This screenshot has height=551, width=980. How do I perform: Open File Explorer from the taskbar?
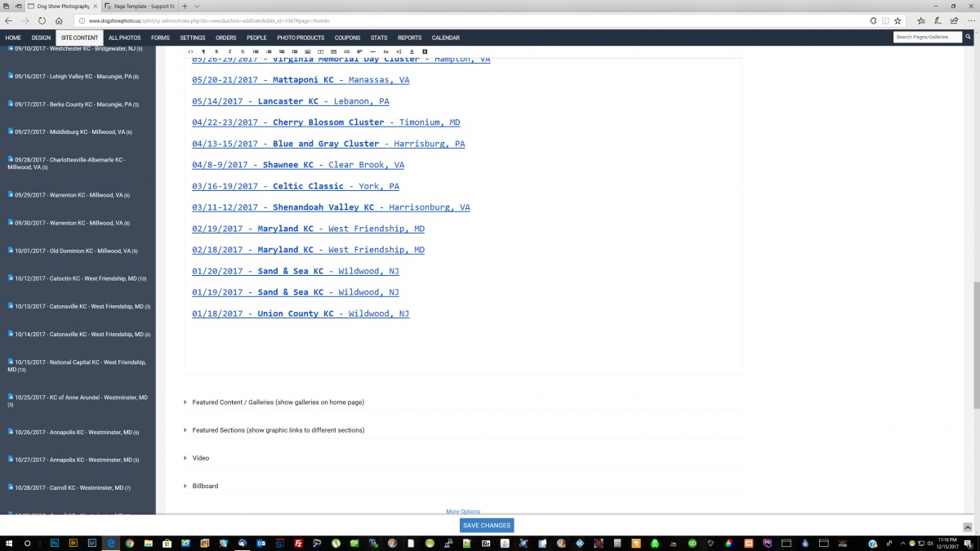(149, 543)
